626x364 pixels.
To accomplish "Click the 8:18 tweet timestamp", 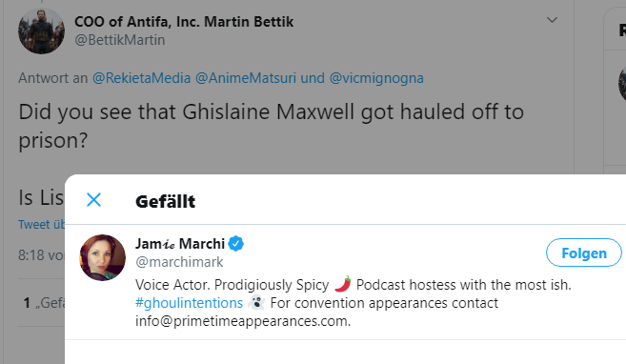I will coord(41,255).
